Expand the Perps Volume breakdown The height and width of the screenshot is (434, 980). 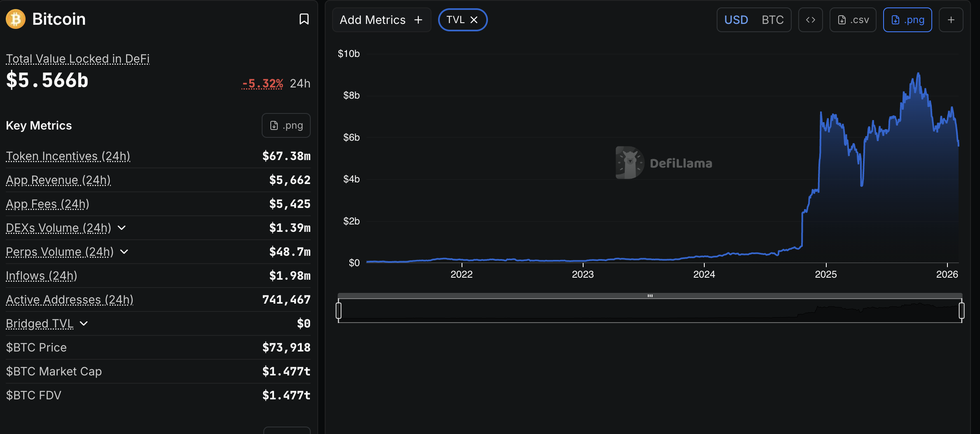[x=124, y=252]
